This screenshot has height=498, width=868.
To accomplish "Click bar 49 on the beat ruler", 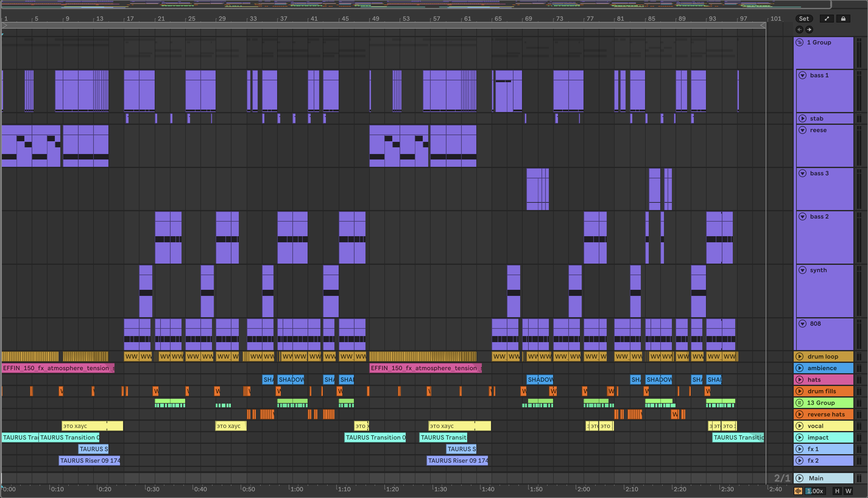I will click(375, 19).
